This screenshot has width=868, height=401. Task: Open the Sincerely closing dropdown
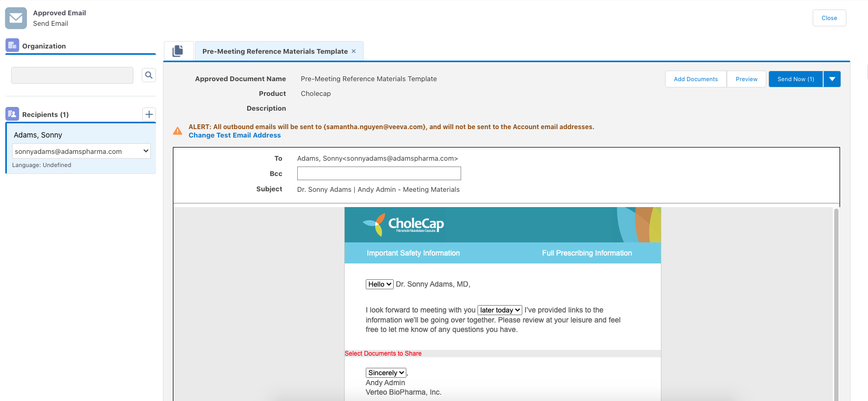386,373
